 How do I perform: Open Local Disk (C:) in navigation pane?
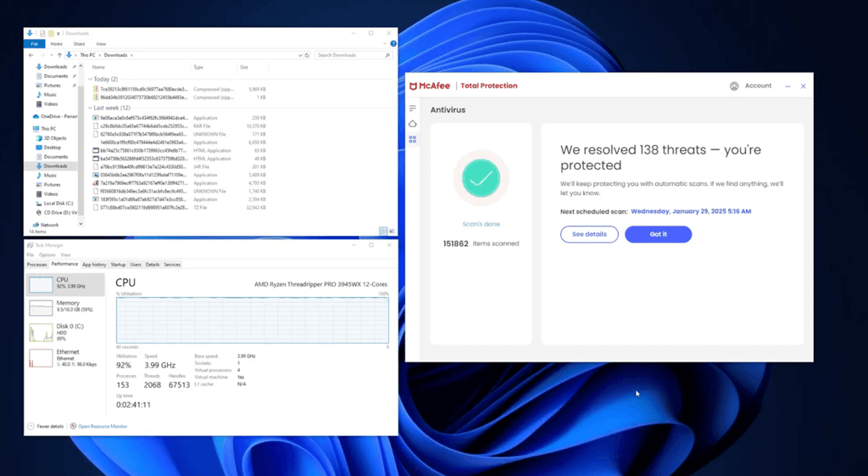click(54, 204)
